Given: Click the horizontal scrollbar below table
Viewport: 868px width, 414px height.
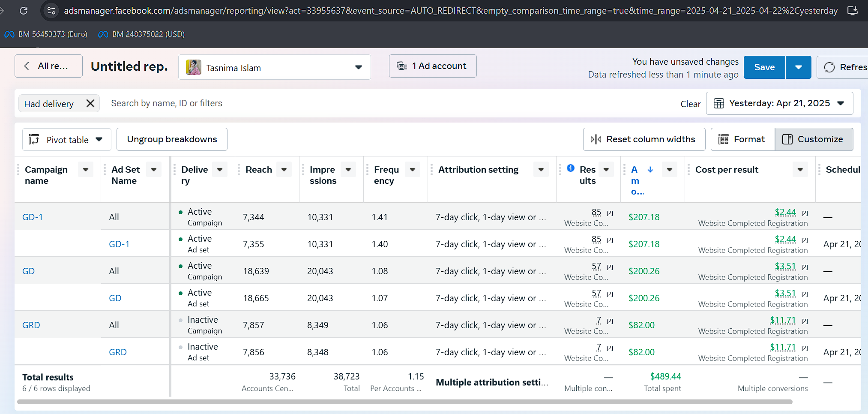Looking at the screenshot, I should pyautogui.click(x=404, y=402).
